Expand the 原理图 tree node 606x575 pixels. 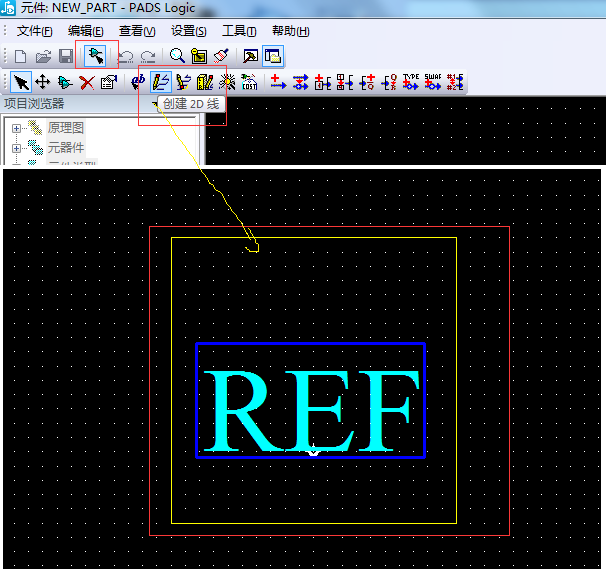point(16,128)
